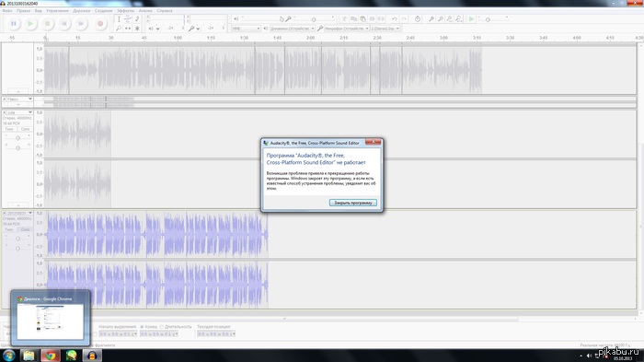Open the 2 (Stereo) input channels dropdown
The image size is (644, 362).
point(385,29)
